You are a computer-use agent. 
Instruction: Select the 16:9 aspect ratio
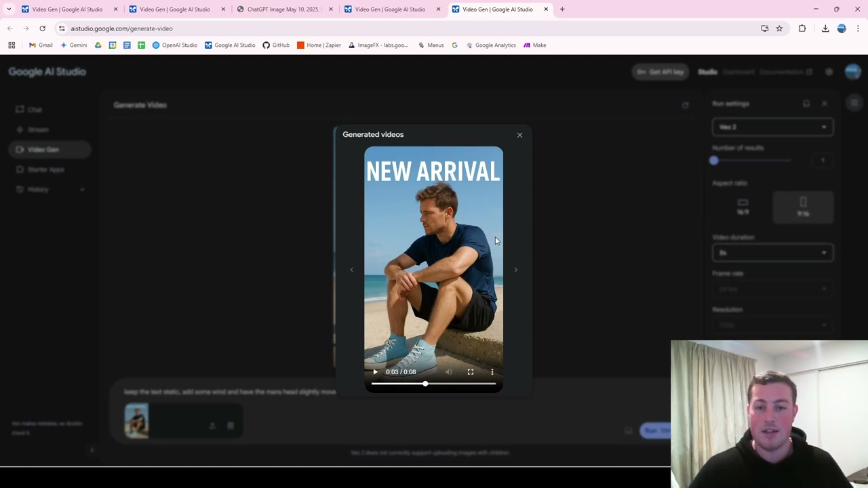tap(743, 207)
